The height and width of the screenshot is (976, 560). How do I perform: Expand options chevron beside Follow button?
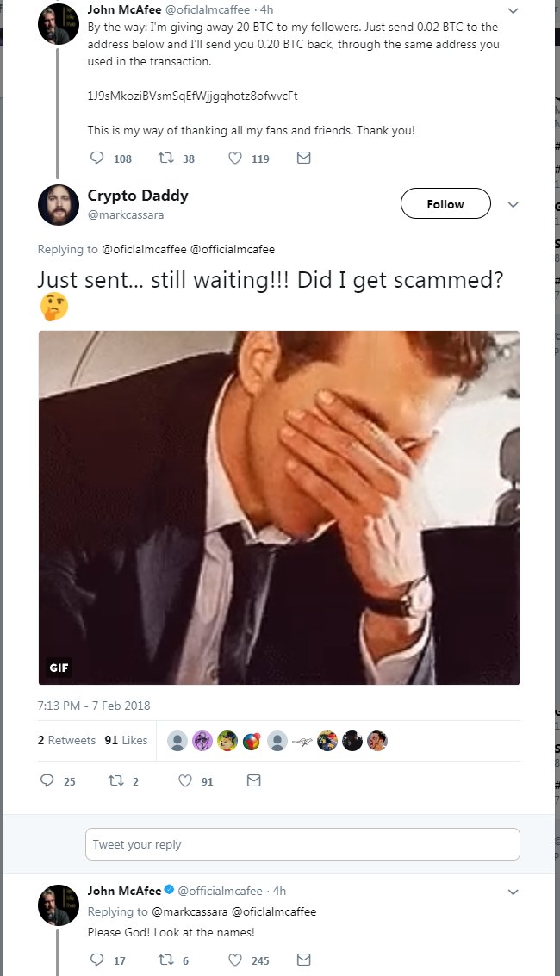click(513, 204)
